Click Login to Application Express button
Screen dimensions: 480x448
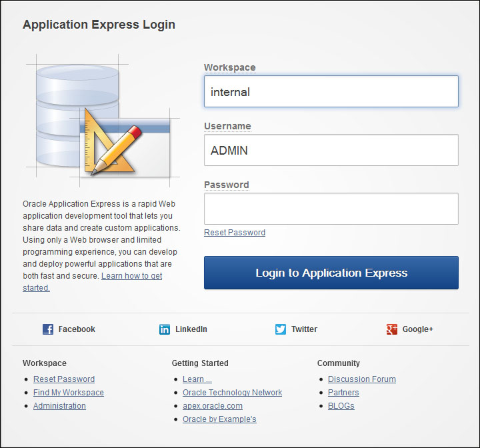point(331,273)
